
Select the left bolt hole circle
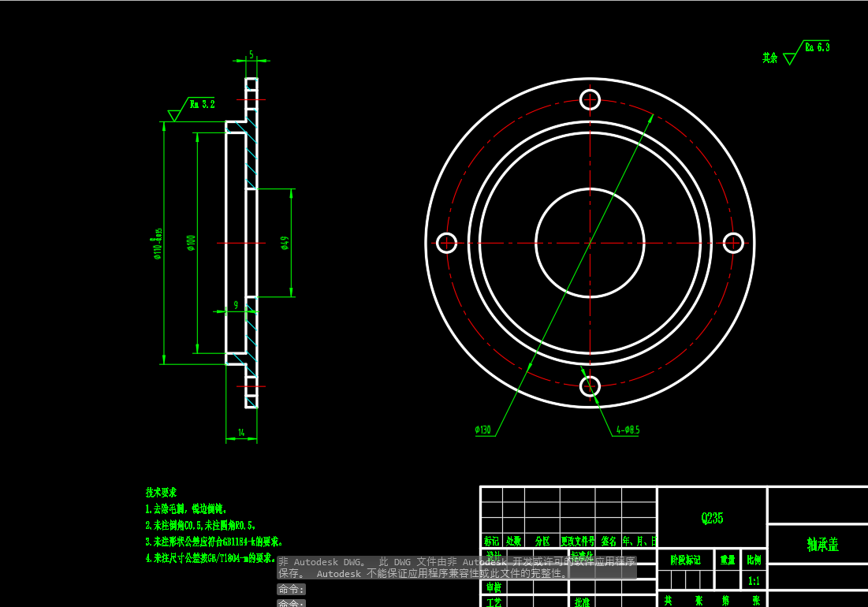point(447,243)
